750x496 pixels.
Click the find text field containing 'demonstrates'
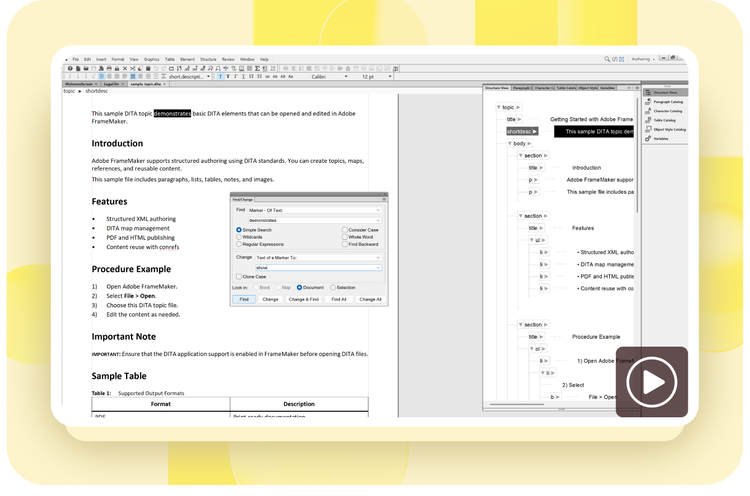(315, 220)
